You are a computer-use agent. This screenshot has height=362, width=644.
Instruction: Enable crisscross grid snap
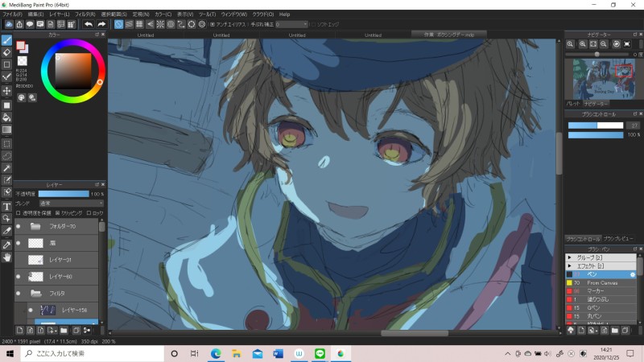tap(139, 24)
